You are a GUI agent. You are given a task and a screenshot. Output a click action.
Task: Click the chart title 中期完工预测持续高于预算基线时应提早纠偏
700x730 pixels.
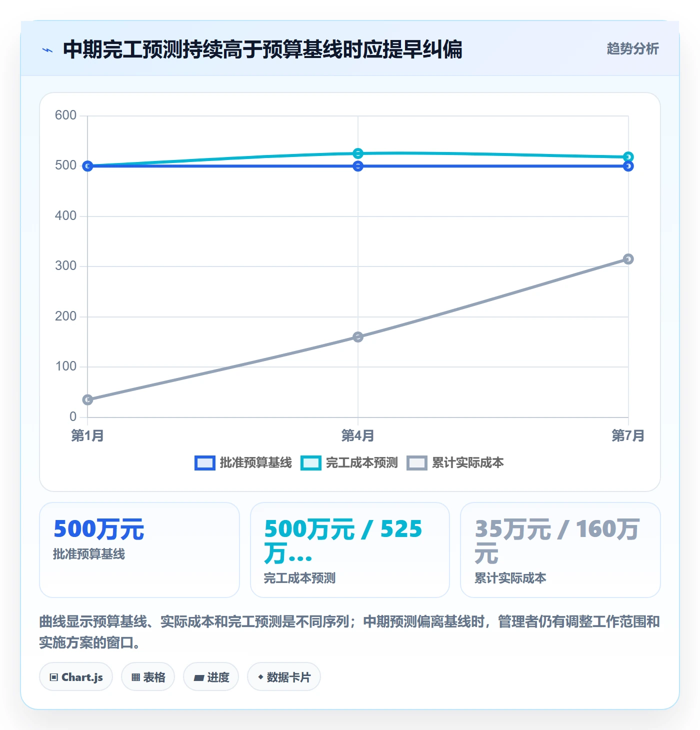pos(263,49)
